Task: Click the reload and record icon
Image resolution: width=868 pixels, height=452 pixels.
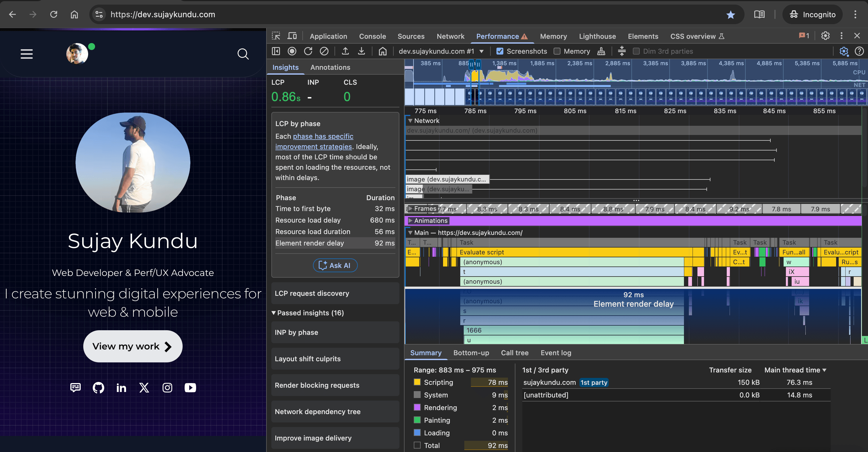Action: tap(308, 51)
